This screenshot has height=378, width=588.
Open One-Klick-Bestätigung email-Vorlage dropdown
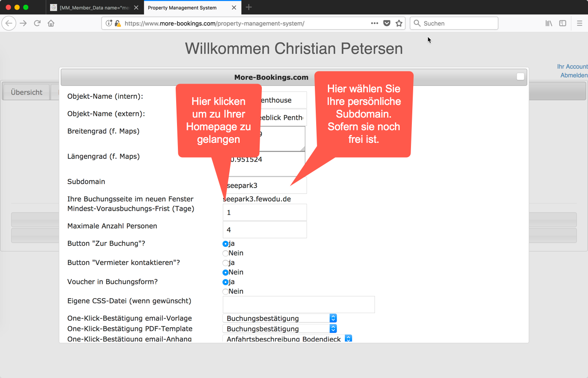[280, 319]
